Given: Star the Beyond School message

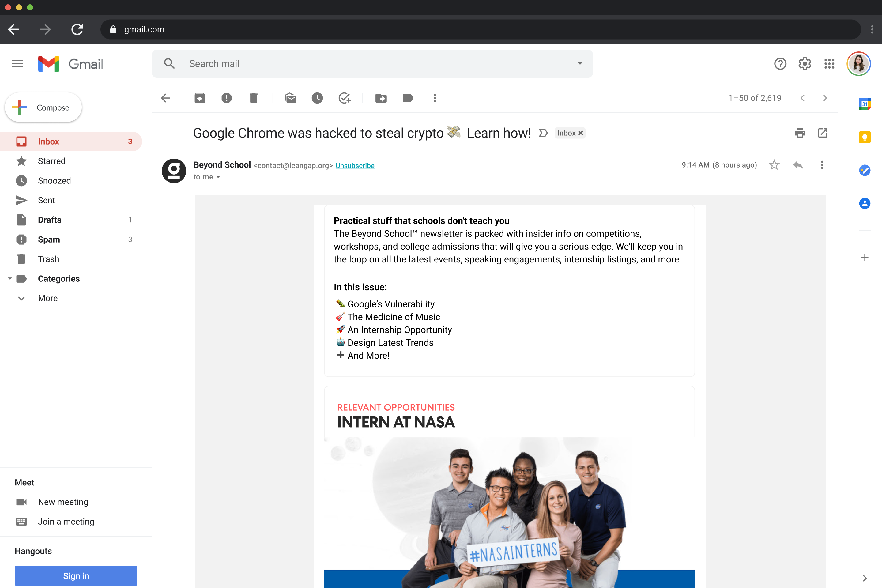Looking at the screenshot, I should (x=774, y=165).
